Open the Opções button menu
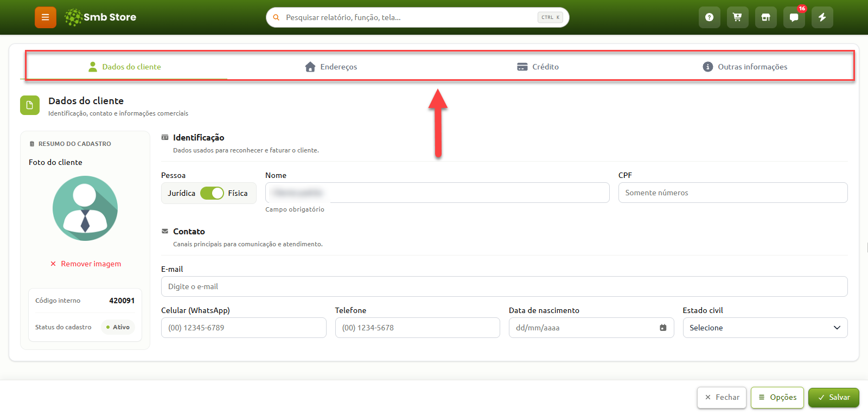This screenshot has height=415, width=868. [x=777, y=398]
